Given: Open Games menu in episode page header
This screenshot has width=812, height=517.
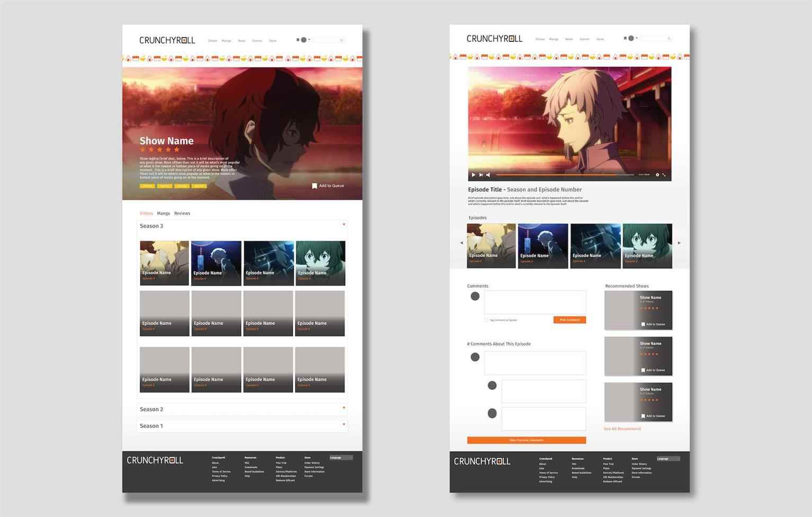Looking at the screenshot, I should click(584, 39).
